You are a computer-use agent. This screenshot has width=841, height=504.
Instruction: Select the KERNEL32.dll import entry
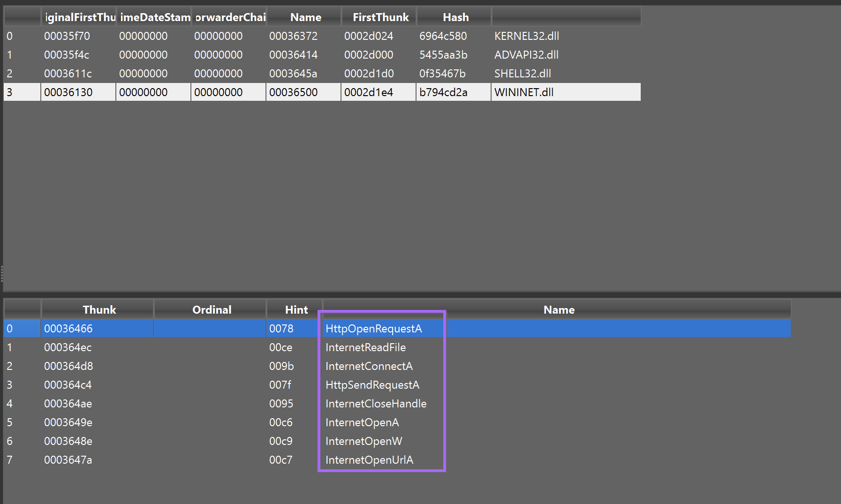526,36
